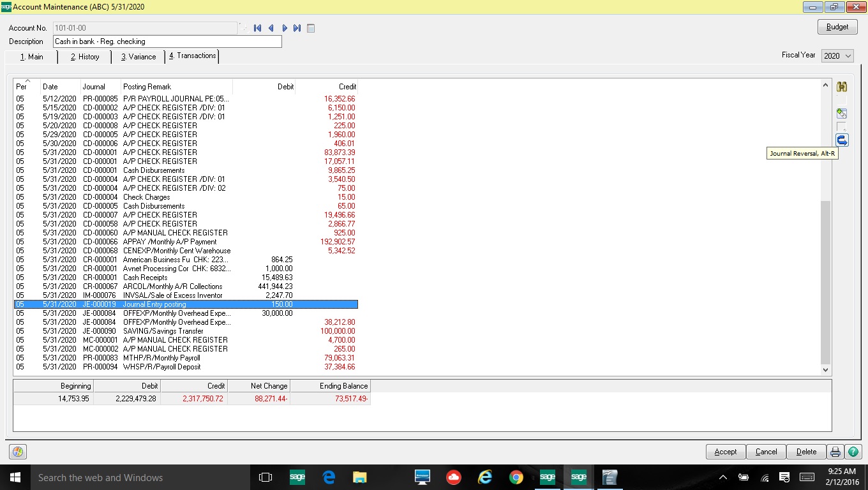
Task: Click the Budget button
Action: point(837,27)
